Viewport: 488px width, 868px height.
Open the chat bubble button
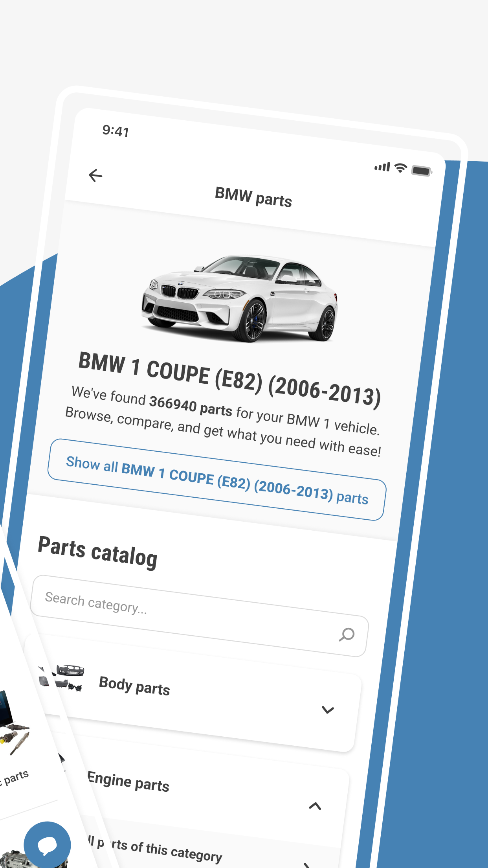coord(47,844)
